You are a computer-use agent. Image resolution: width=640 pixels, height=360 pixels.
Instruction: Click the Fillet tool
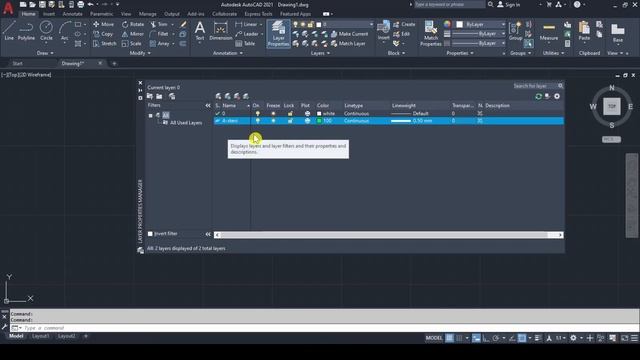[160, 34]
